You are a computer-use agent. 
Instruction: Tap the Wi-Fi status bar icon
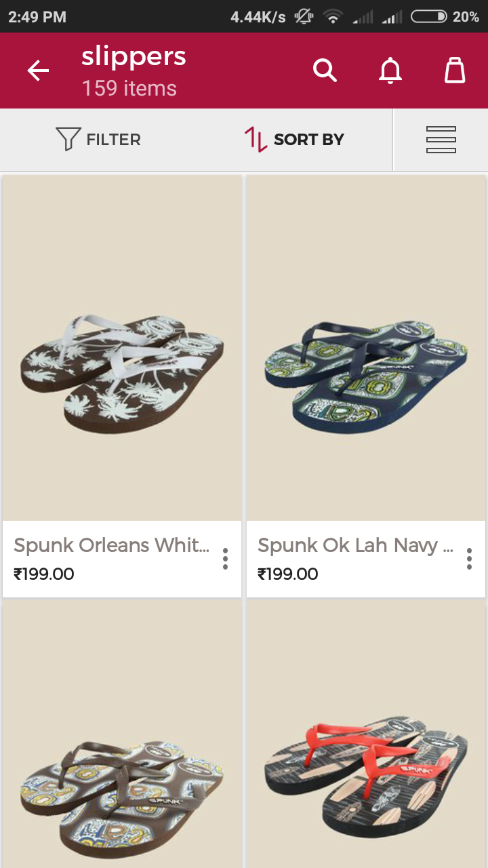[332, 16]
